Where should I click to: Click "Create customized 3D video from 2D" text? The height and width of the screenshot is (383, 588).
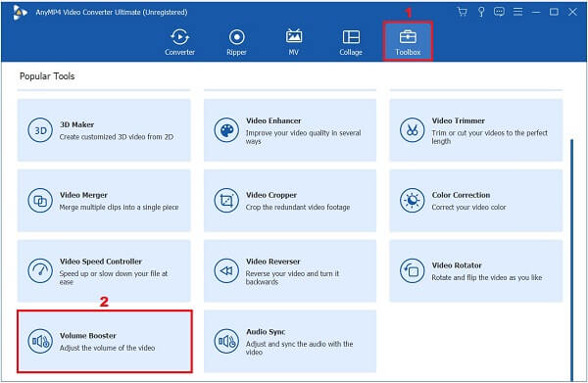pyautogui.click(x=117, y=137)
